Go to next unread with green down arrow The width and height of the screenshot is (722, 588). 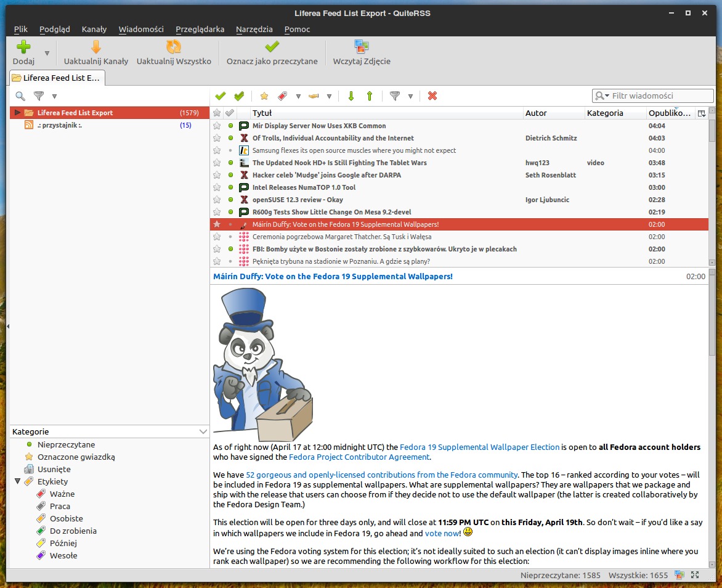(351, 96)
